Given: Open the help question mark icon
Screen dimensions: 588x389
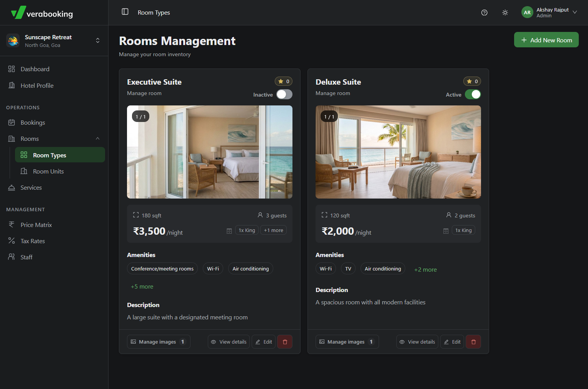Looking at the screenshot, I should [x=484, y=13].
